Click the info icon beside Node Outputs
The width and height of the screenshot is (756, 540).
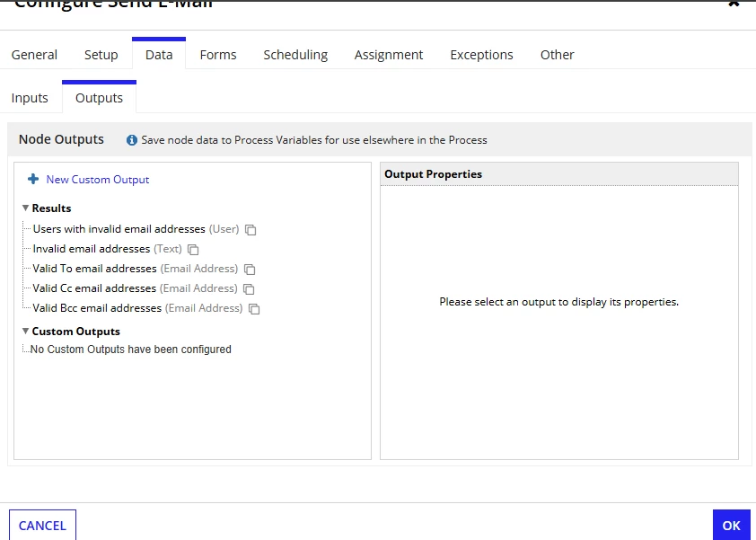click(x=132, y=140)
